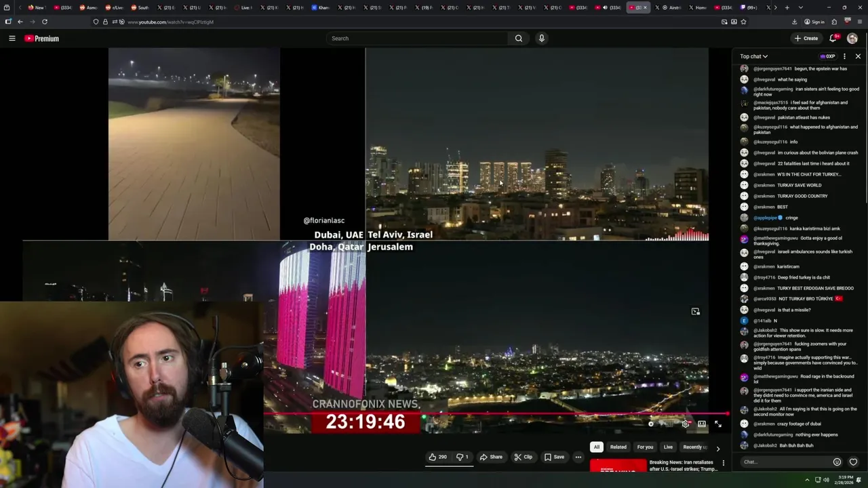Open chat emoji picker

(837, 462)
